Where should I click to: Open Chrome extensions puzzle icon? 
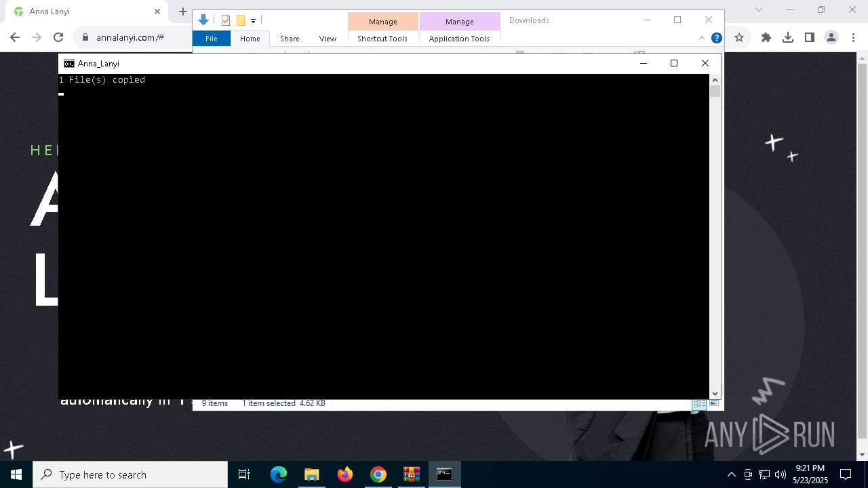(766, 38)
